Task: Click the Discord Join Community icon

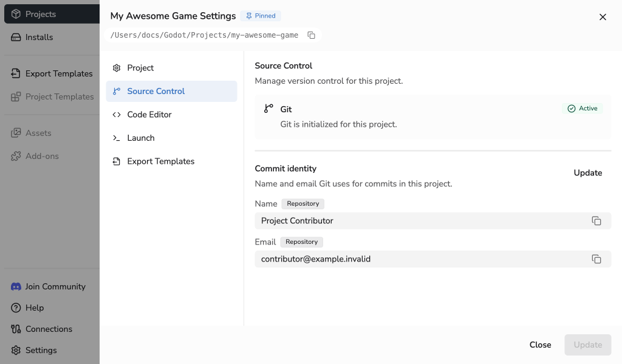Action: 16,286
